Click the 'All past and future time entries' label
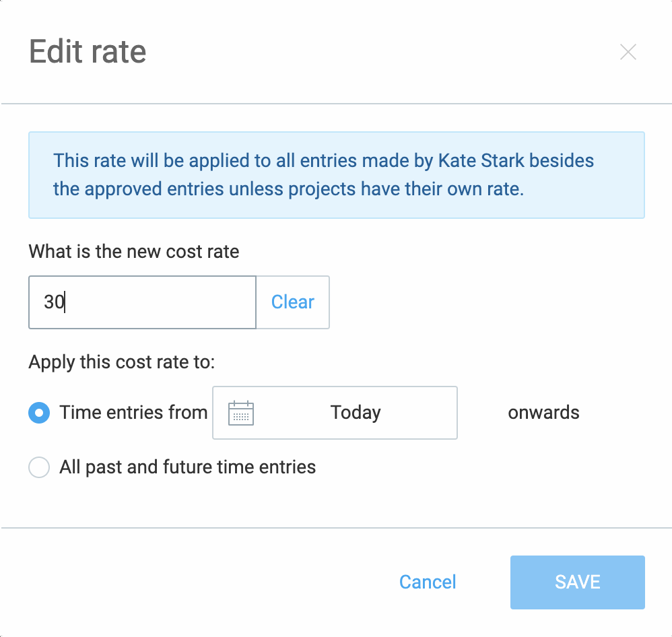 click(x=187, y=467)
